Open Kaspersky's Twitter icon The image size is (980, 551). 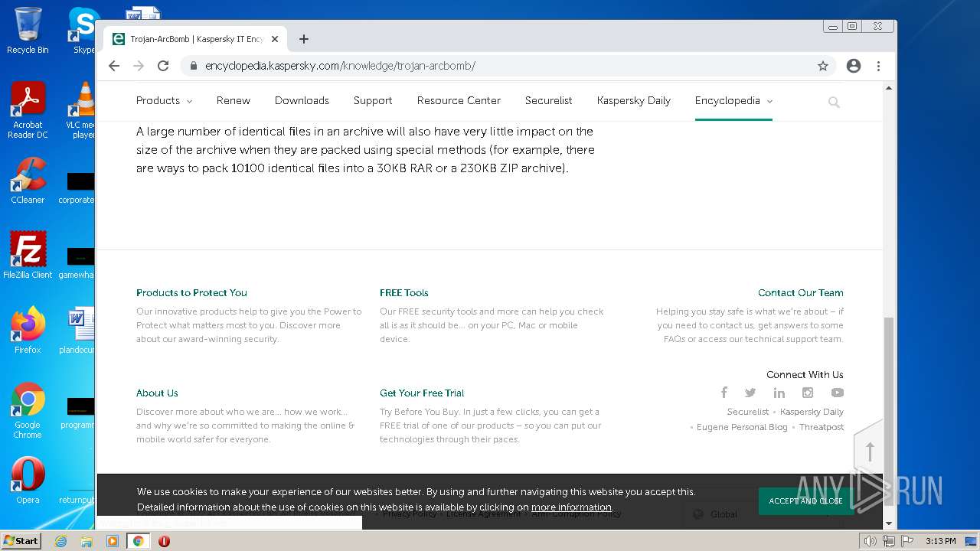pyautogui.click(x=750, y=393)
